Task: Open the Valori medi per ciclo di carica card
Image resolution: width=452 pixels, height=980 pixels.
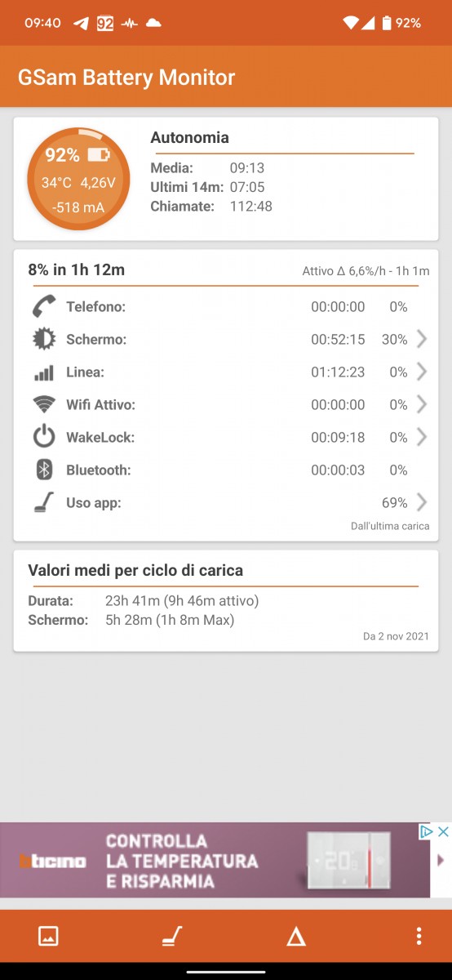Action: click(x=226, y=601)
